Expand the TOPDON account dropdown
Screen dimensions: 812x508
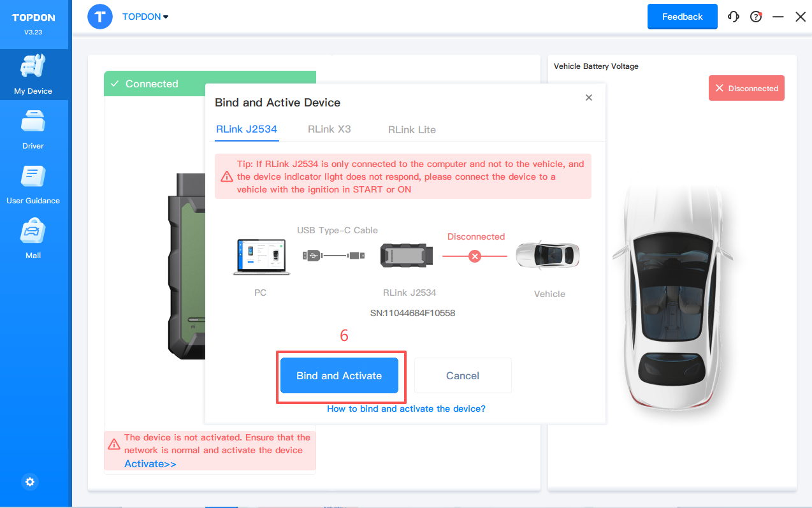pos(145,17)
